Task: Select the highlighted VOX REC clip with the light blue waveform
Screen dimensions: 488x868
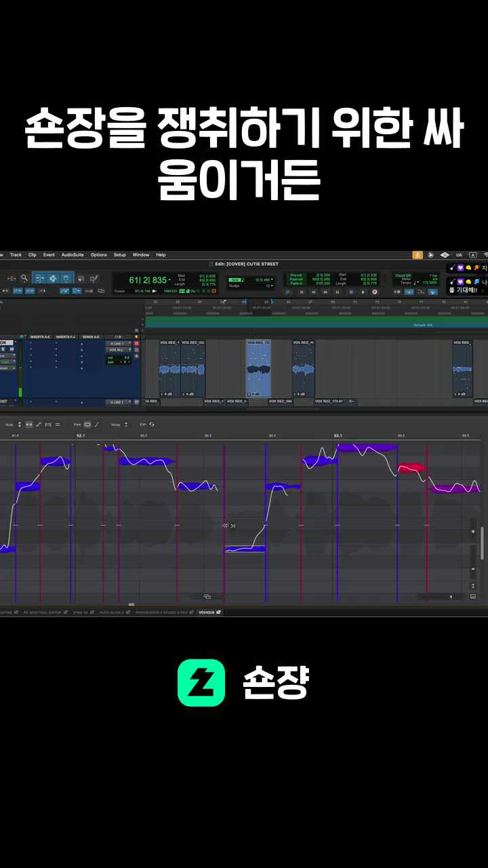Action: (x=258, y=368)
